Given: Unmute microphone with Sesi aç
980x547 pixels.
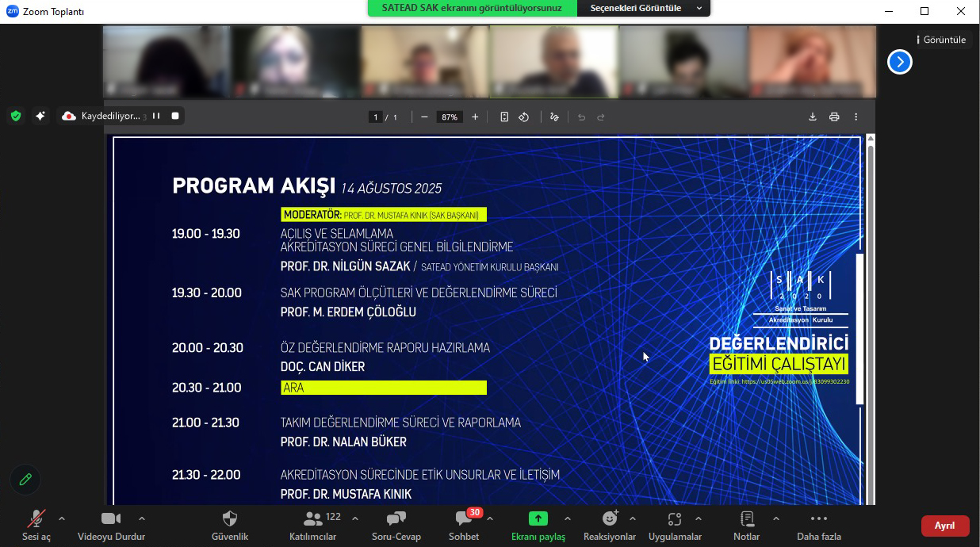Looking at the screenshot, I should [36, 518].
